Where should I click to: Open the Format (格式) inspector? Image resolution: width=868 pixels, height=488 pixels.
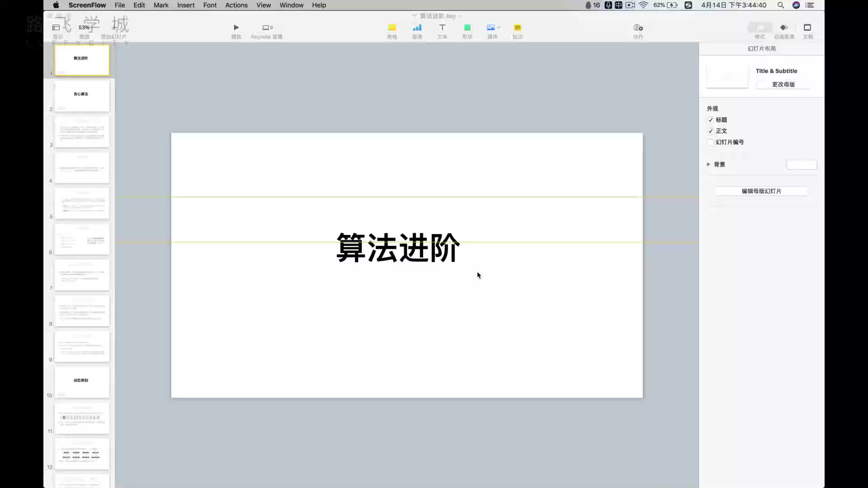pos(760,31)
